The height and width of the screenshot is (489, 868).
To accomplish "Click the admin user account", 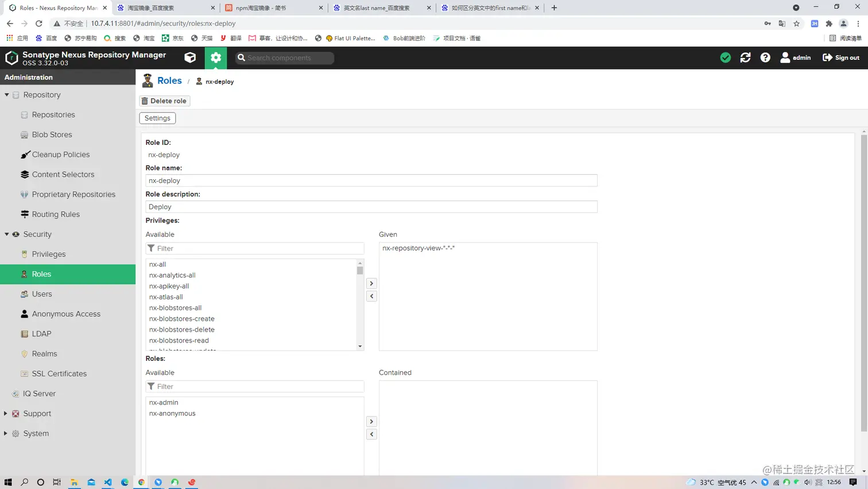I will pyautogui.click(x=796, y=57).
